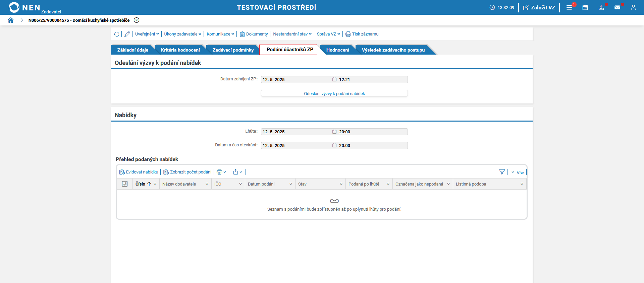Open Název dodavatele column filter arrow

point(207,184)
